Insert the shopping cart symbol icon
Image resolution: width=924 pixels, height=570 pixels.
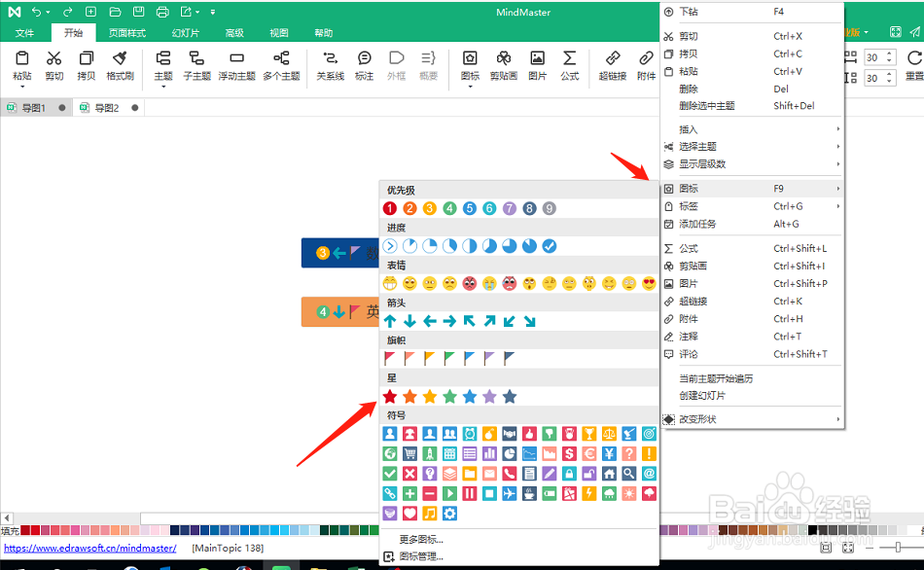(409, 454)
